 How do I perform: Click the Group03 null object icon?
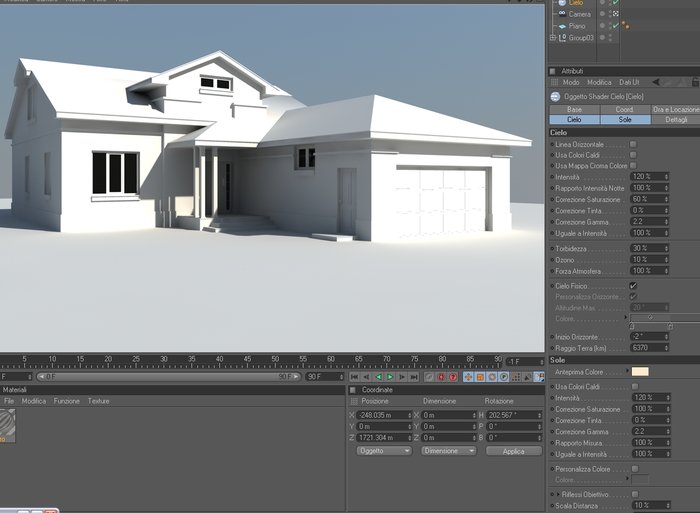(562, 38)
